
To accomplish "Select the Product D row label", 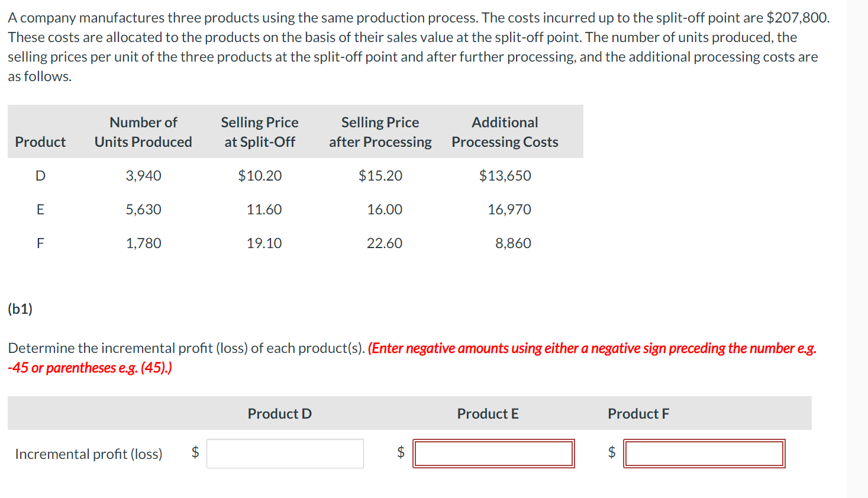I will click(x=40, y=175).
